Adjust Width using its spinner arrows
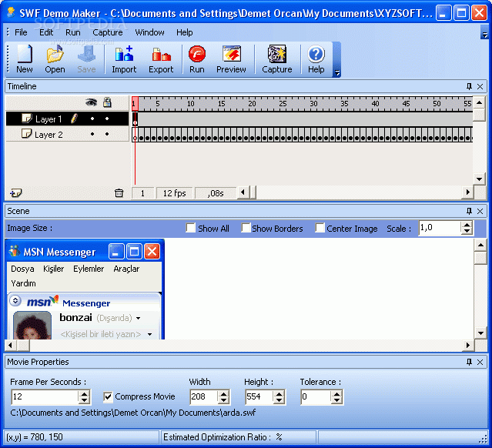The height and width of the screenshot is (448, 492). (x=223, y=397)
